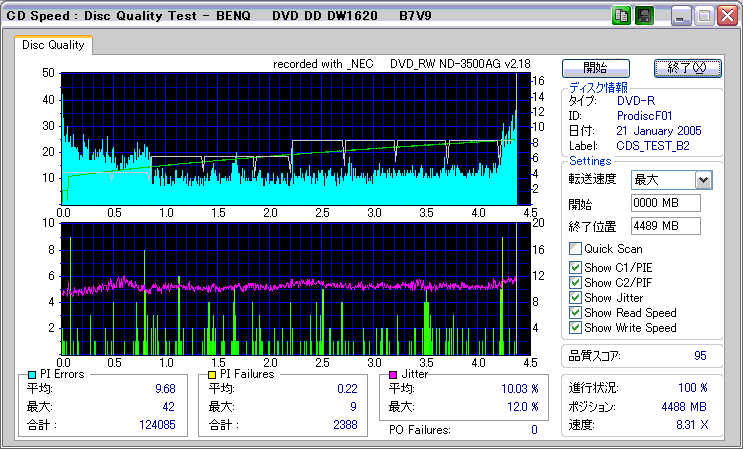The width and height of the screenshot is (743, 449).
Task: Enable the Quick Scan checkbox
Action: pos(575,249)
